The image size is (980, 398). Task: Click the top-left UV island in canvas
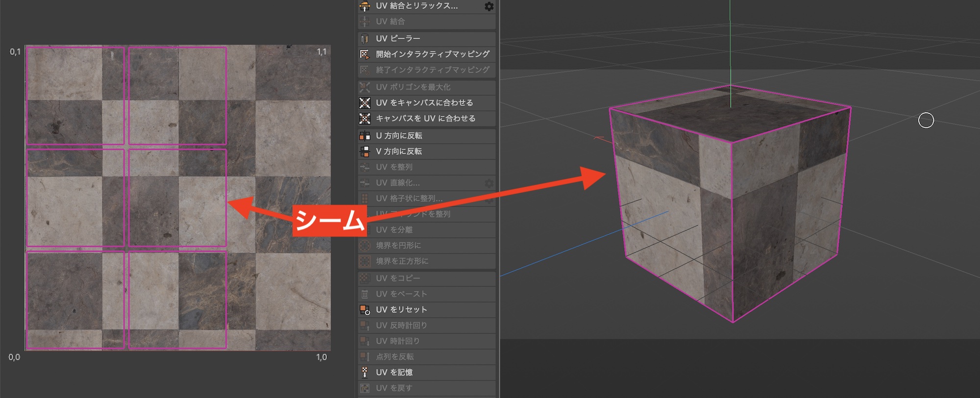[x=75, y=95]
